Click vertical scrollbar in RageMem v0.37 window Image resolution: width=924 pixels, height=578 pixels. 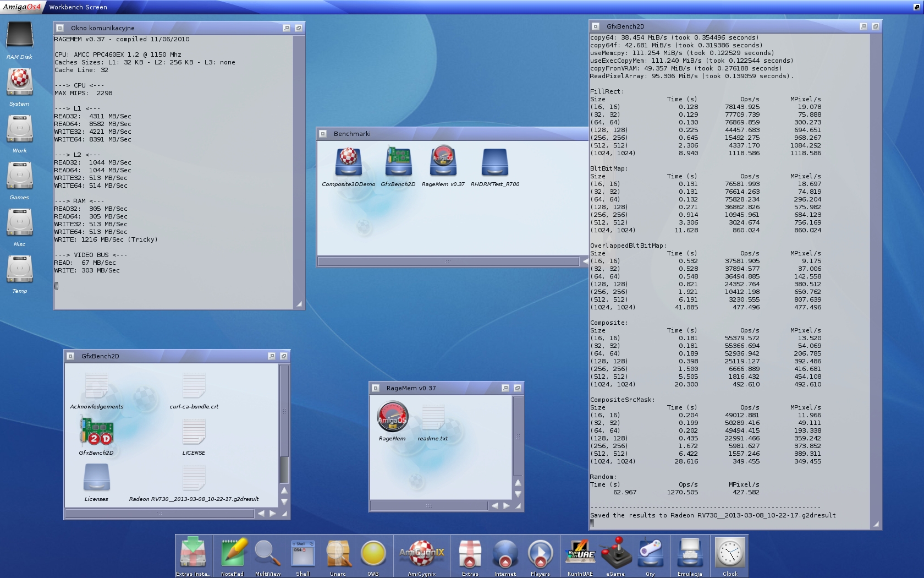518,437
